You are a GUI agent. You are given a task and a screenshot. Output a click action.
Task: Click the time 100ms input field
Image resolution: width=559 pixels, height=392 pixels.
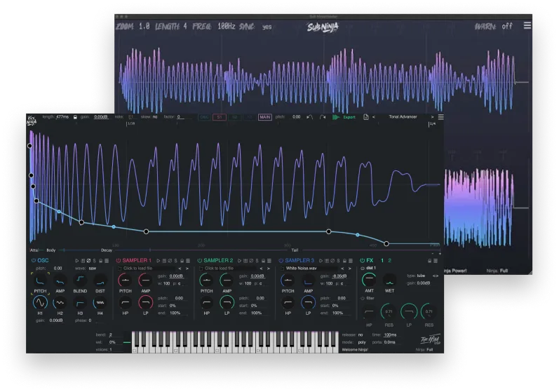[x=391, y=335]
